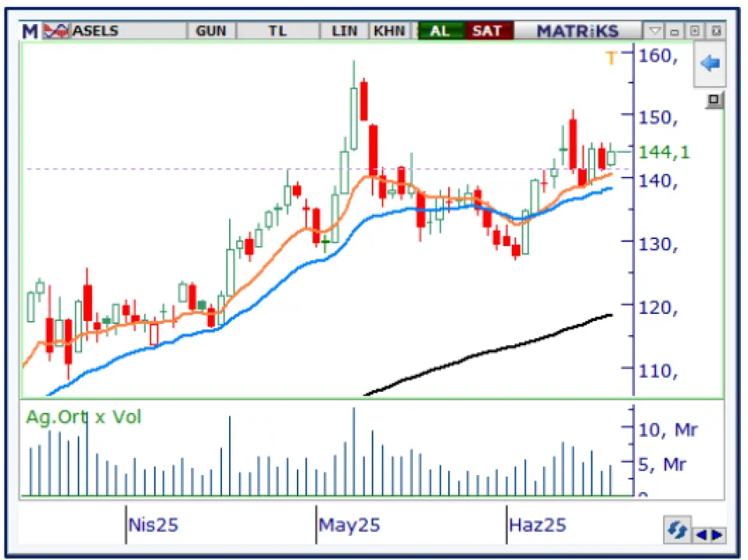
Task: Click the orange T marker
Action: pos(612,58)
